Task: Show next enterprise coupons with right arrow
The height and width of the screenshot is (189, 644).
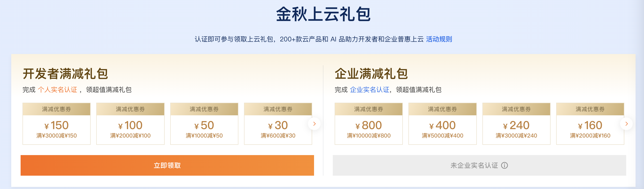Action: (626, 124)
